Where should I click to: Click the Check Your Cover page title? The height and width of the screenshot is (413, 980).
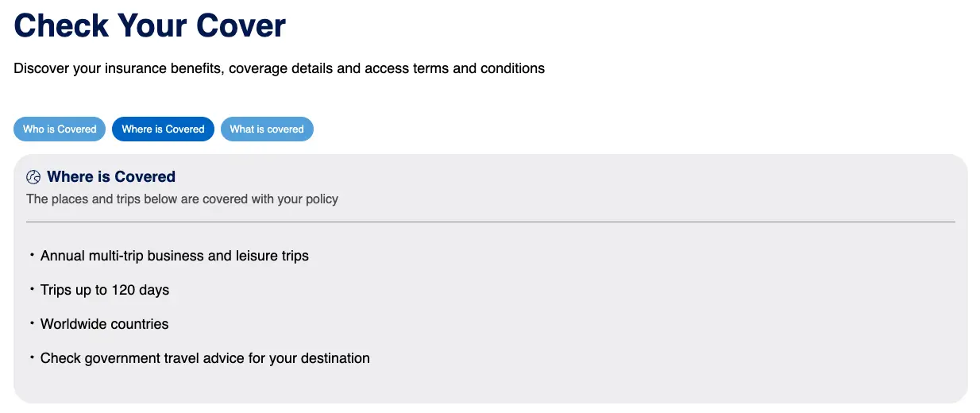tap(150, 25)
